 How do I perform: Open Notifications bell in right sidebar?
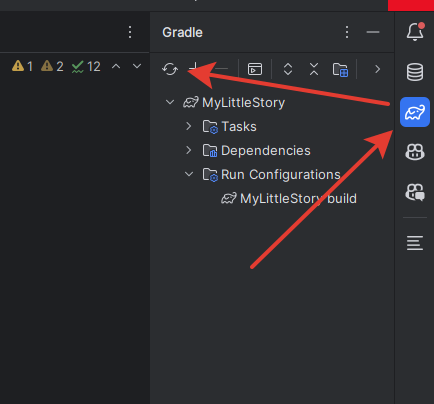pos(415,32)
